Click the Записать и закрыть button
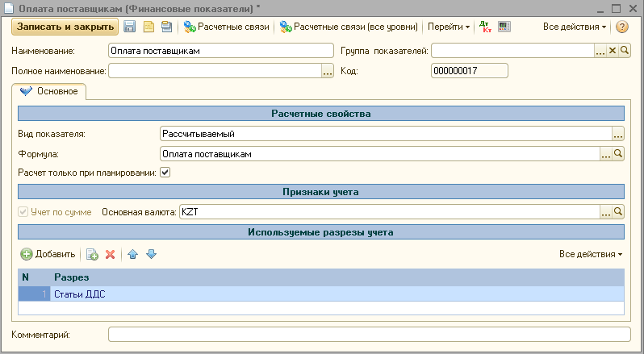Viewport: 644px width, 354px height. 65,27
